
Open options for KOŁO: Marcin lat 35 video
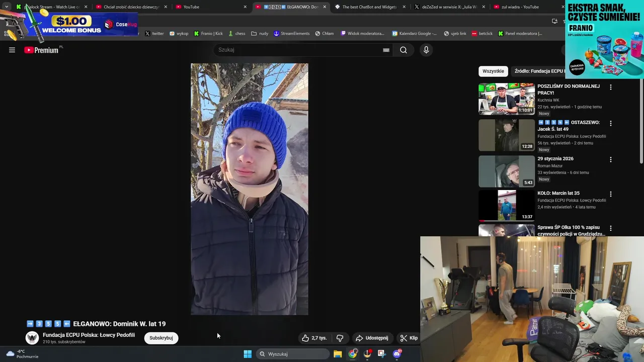tap(611, 194)
